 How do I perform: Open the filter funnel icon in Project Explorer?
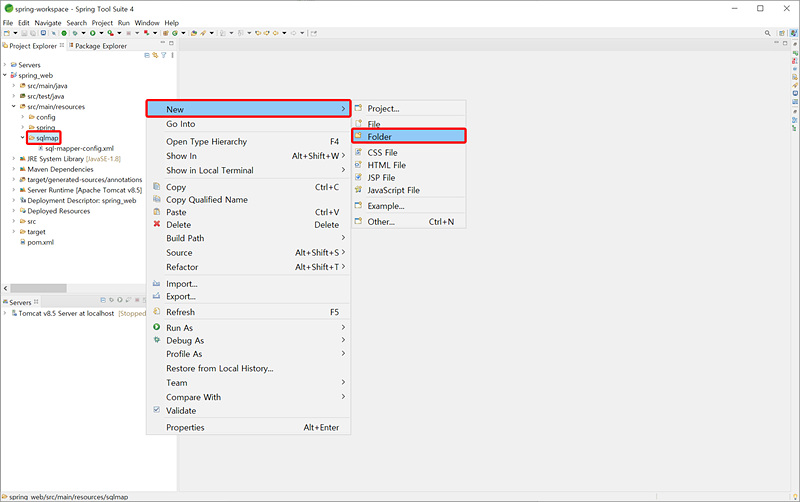pyautogui.click(x=164, y=55)
